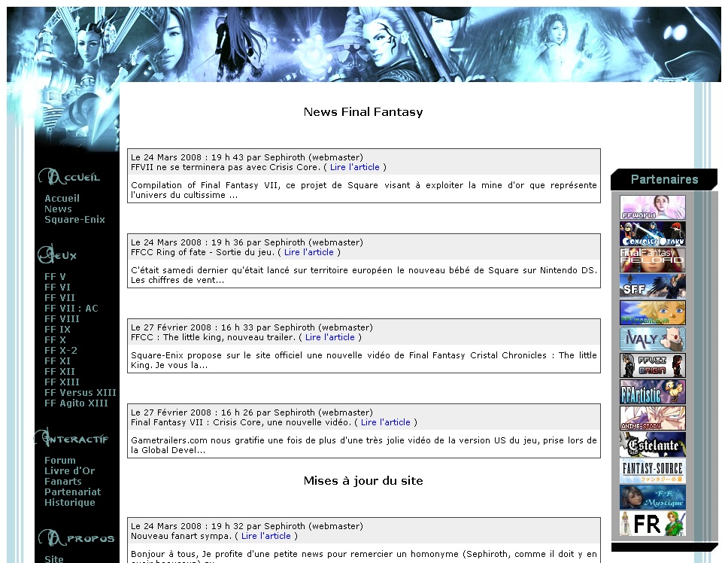Screen dimensions: 728x563
Task: Click the date Le 27 Février 2008 : 16 h 26
Action: [192, 412]
